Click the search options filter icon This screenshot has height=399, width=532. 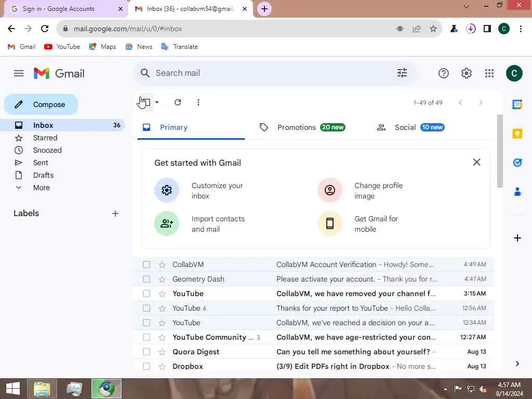[x=402, y=73]
